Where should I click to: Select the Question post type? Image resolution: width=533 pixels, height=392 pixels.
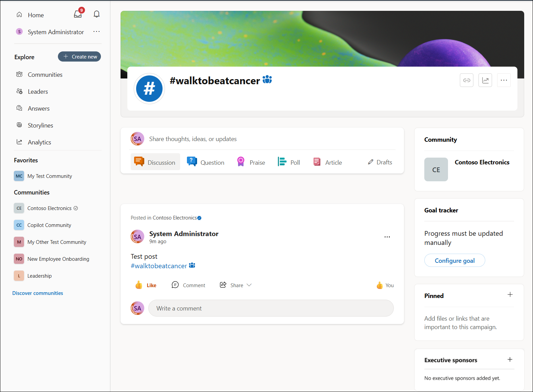[206, 162]
